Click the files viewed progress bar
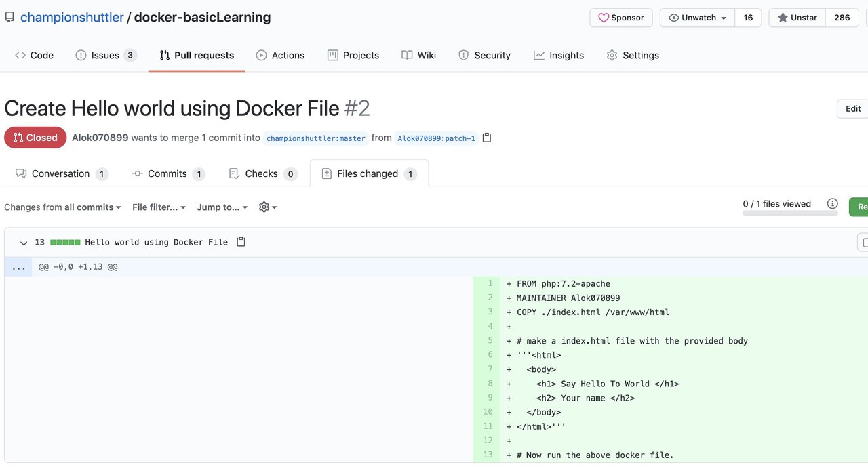Viewport: 868px width, 471px height. (790, 213)
